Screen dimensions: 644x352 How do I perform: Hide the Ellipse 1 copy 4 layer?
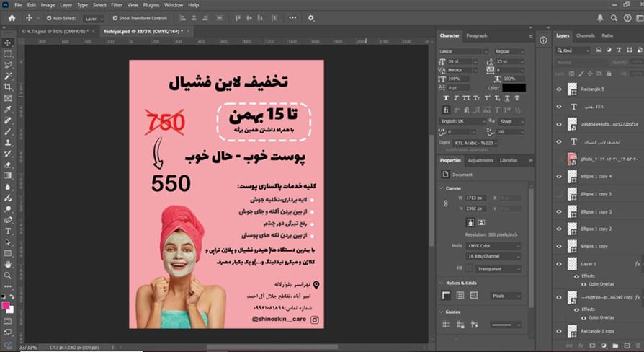pyautogui.click(x=559, y=177)
